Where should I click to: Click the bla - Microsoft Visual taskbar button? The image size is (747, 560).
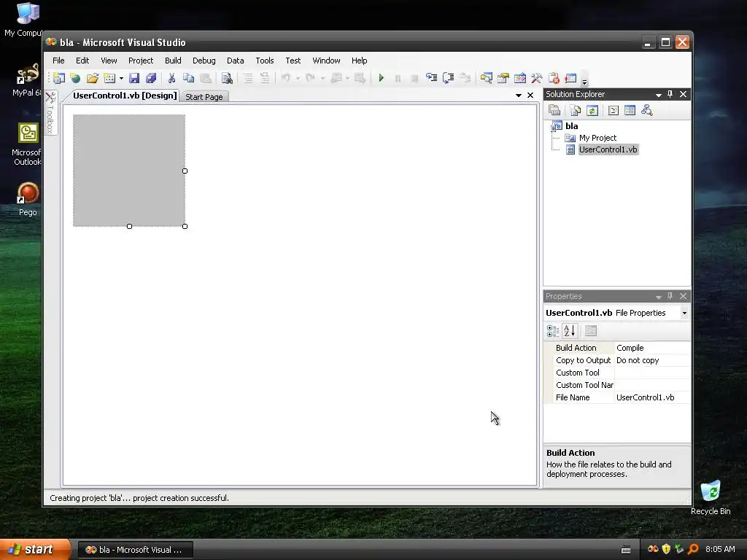point(135,550)
